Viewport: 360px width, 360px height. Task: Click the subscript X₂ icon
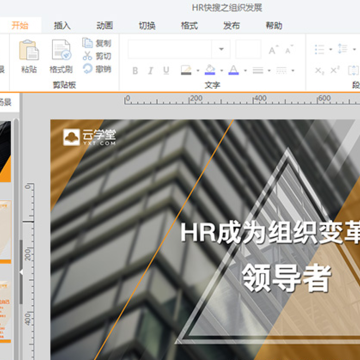pos(319,71)
